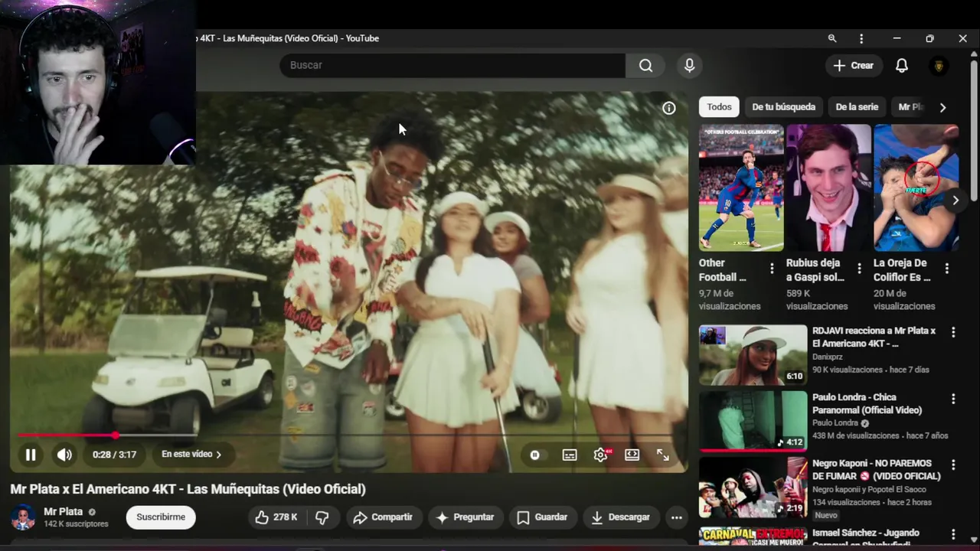Viewport: 980px width, 551px height.
Task: Enter fullscreen mode
Action: (x=663, y=455)
